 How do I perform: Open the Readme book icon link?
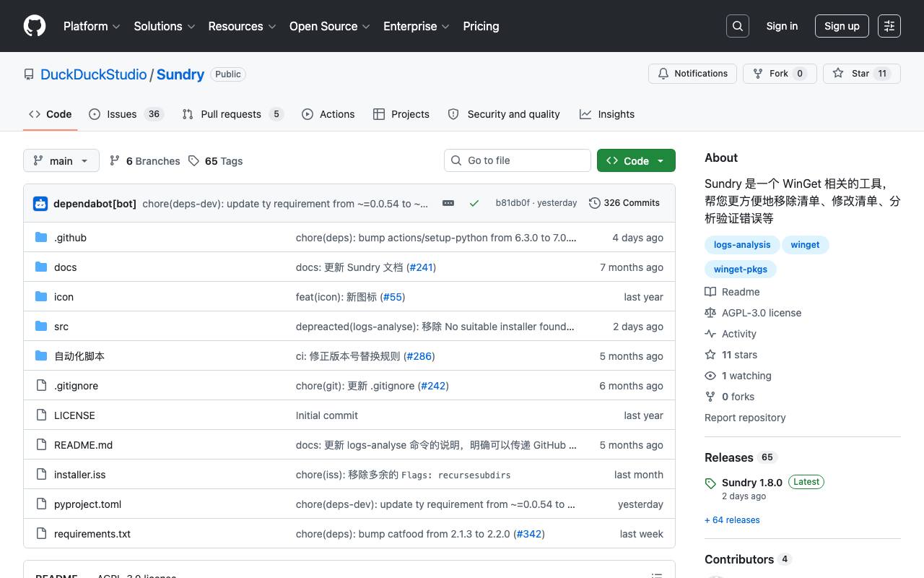(710, 292)
